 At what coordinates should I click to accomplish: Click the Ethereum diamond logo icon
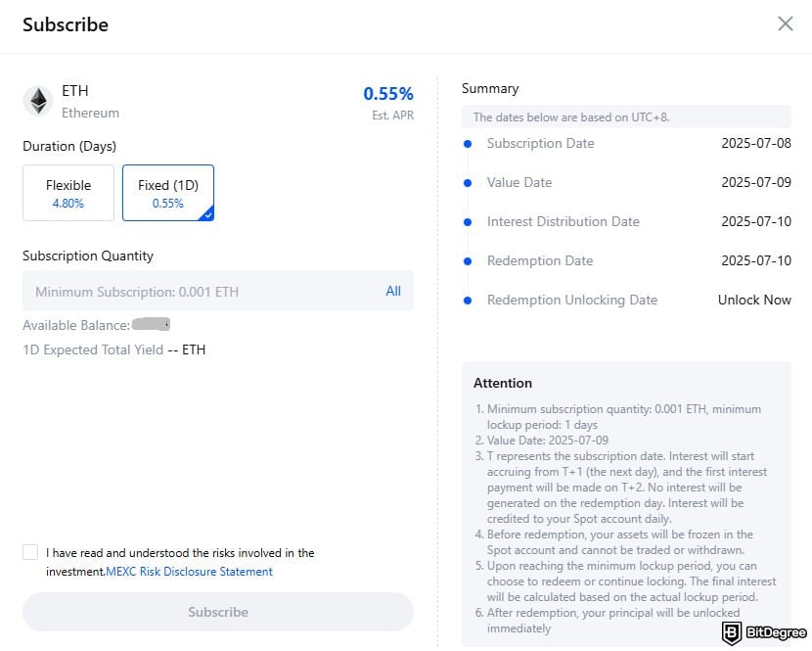[x=38, y=101]
